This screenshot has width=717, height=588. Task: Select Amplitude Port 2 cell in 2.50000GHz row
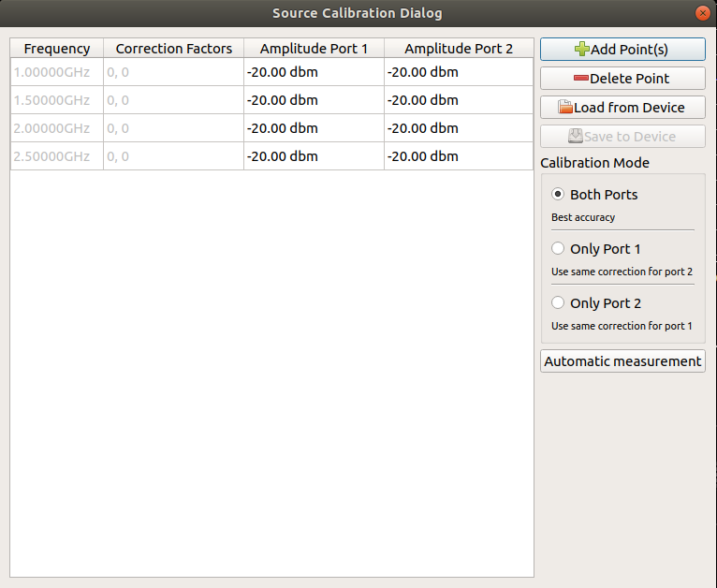pos(459,156)
